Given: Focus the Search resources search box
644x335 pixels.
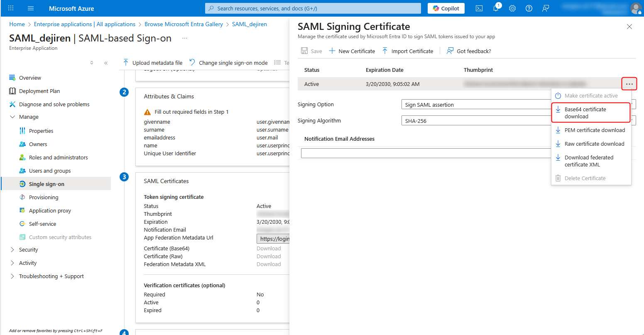Looking at the screenshot, I should click(313, 8).
